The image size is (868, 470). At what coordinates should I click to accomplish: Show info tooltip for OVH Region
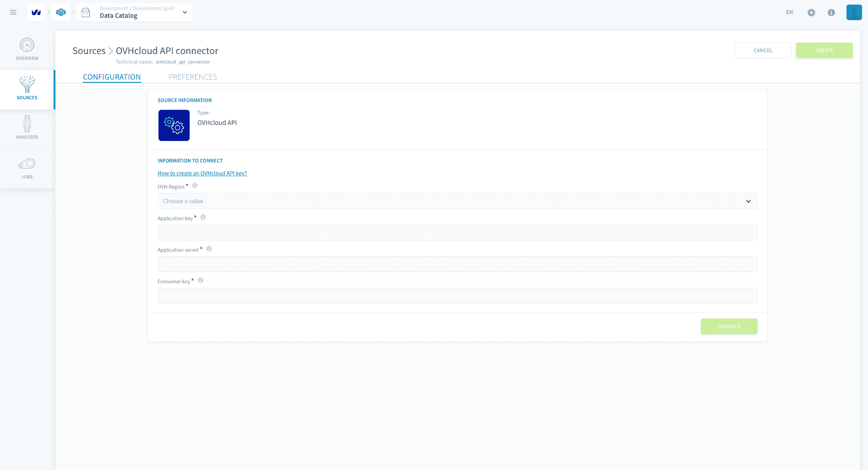click(x=195, y=186)
